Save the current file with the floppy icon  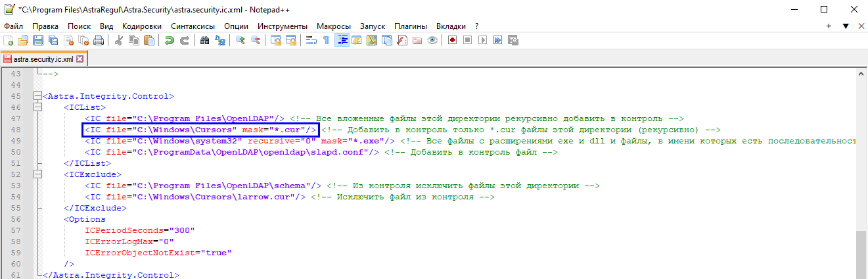pyautogui.click(x=37, y=40)
